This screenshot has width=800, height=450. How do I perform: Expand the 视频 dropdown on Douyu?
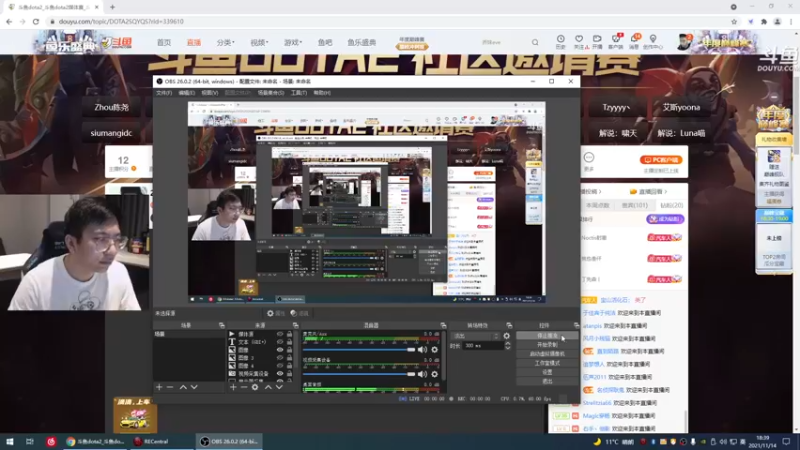pyautogui.click(x=259, y=42)
